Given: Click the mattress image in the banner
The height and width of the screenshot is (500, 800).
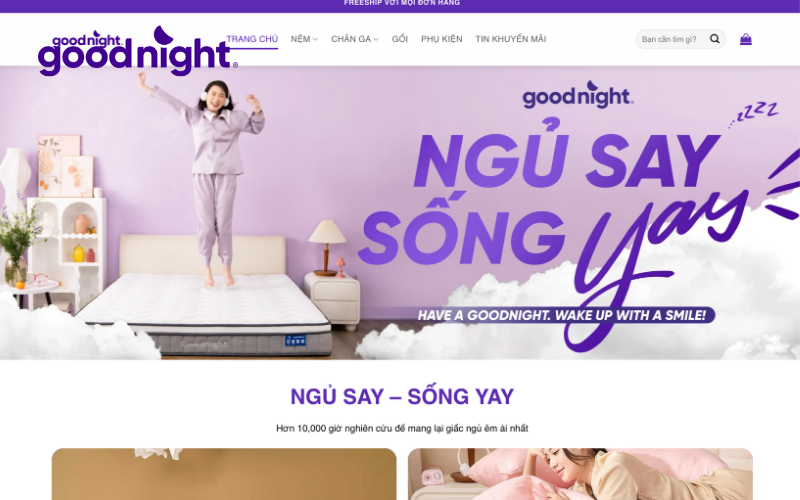Looking at the screenshot, I should [204, 314].
